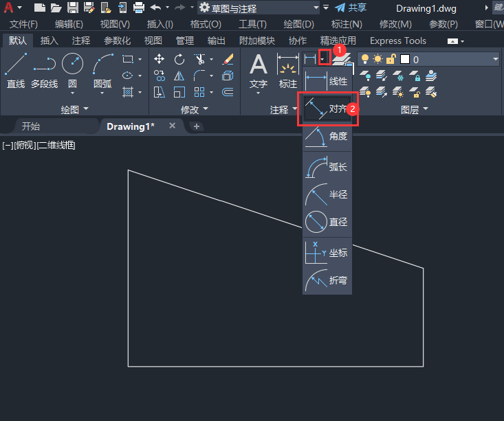Toggle layer on/off lightbulb icon
The height and width of the screenshot is (421, 504).
click(365, 60)
